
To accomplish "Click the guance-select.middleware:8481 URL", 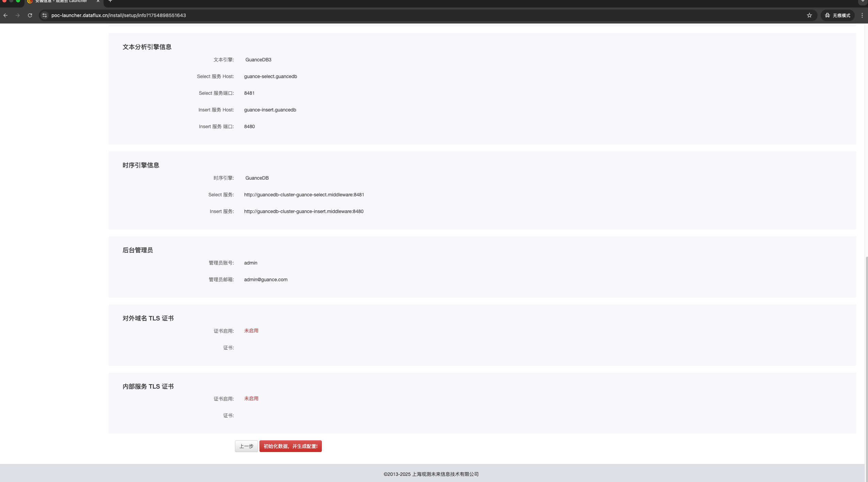I will 304,195.
